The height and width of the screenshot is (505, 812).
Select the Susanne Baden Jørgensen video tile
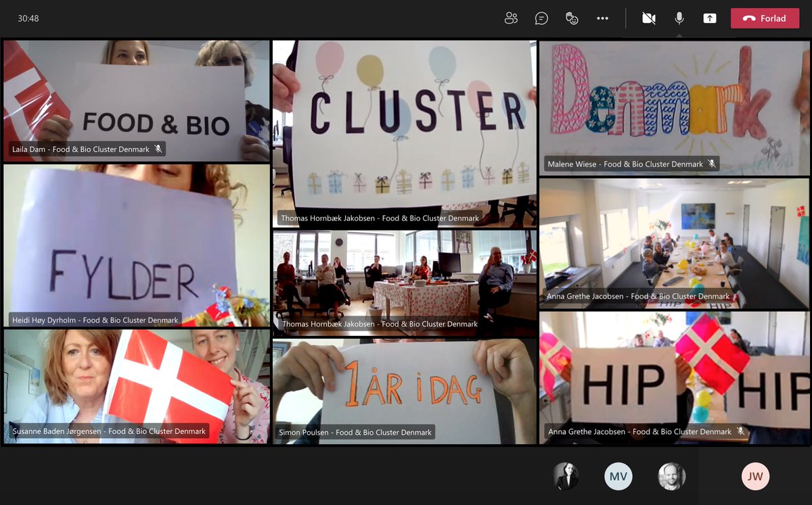pos(137,386)
